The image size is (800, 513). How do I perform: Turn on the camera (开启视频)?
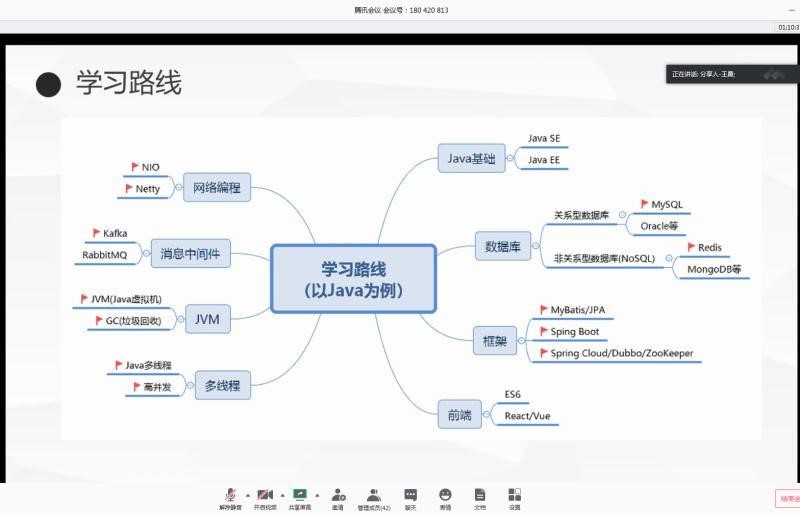coord(264,496)
